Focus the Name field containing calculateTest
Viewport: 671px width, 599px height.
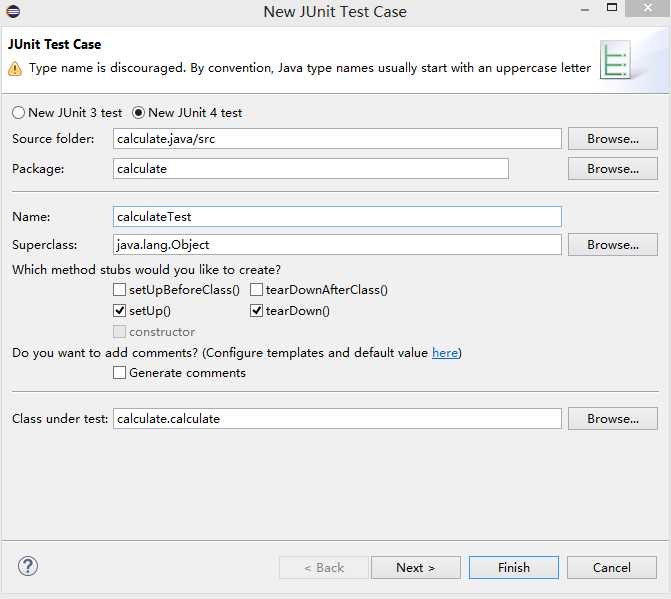pos(337,216)
